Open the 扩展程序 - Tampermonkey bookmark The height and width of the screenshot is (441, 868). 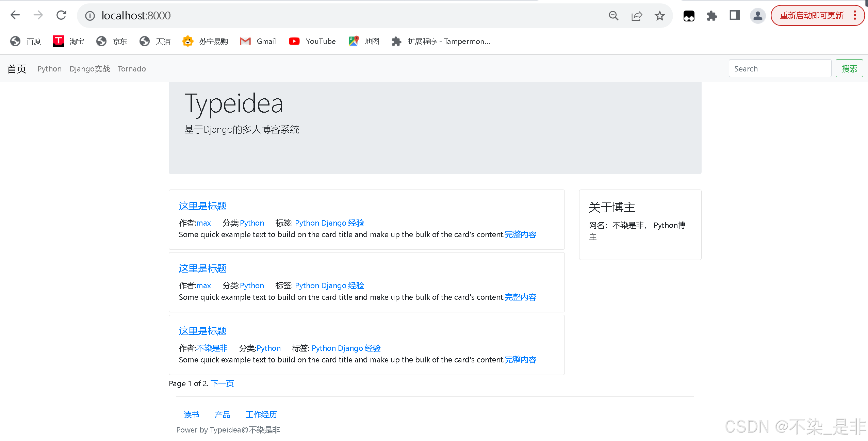coord(441,41)
